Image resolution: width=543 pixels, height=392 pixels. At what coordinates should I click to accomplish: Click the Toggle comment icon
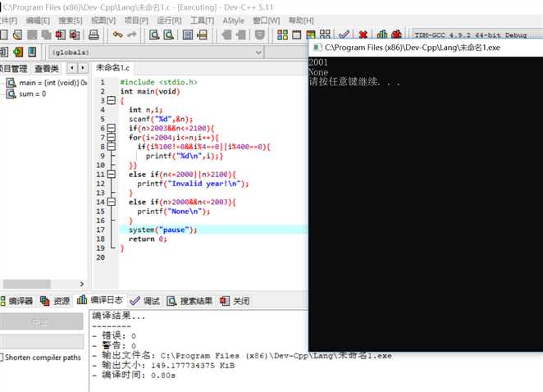[260, 34]
